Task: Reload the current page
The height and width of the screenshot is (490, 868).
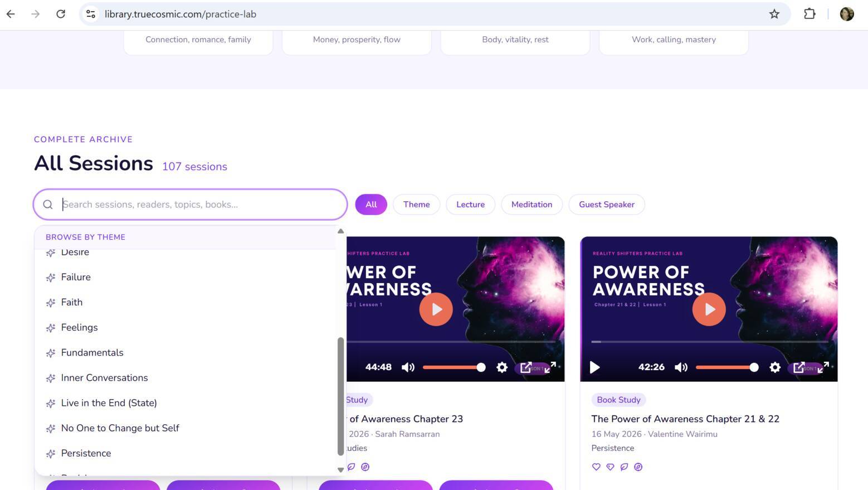Action: (61, 14)
